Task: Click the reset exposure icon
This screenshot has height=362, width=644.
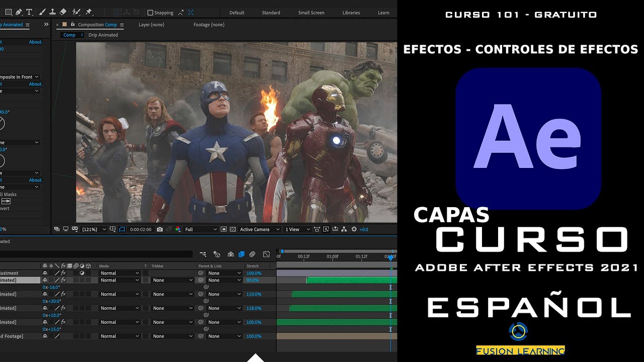Action: pyautogui.click(x=354, y=229)
